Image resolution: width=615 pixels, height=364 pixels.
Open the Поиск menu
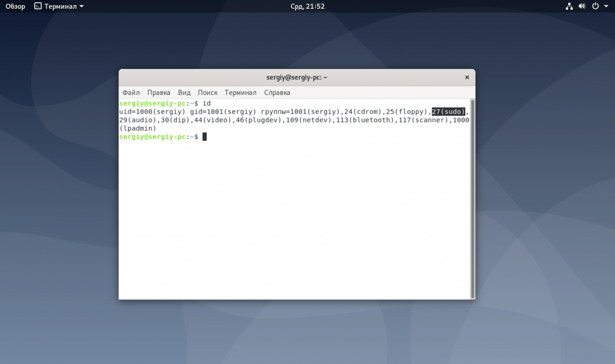pos(208,92)
